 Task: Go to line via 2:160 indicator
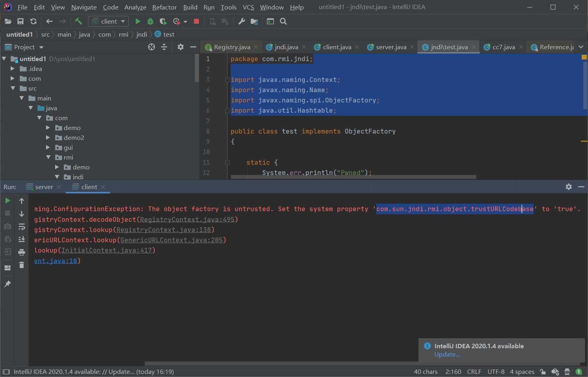(453, 371)
